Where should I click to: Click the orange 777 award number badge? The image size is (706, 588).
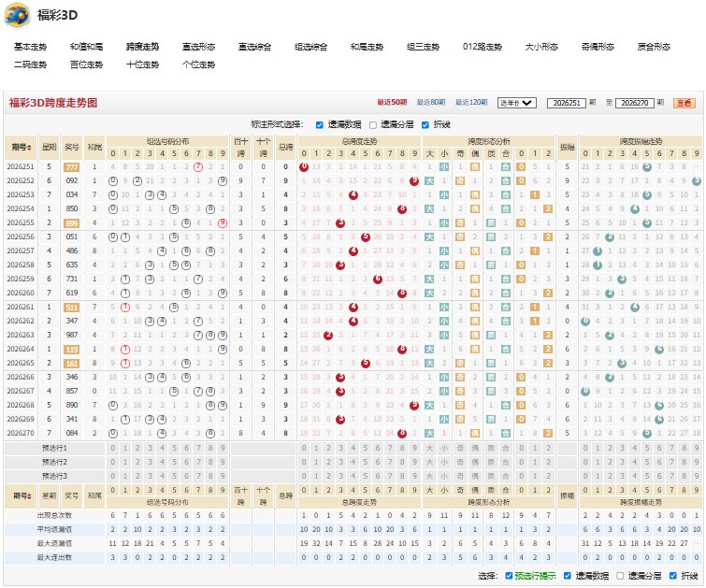[72, 167]
